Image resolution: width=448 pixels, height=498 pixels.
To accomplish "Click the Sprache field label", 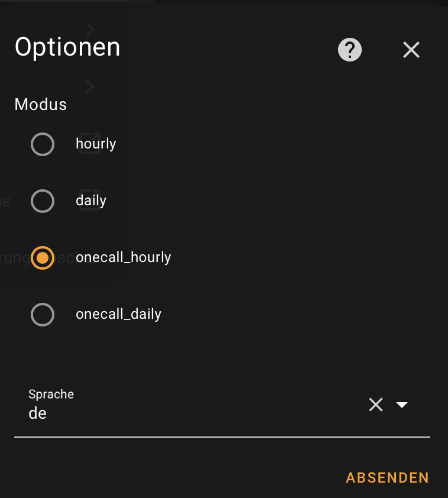I will point(51,394).
